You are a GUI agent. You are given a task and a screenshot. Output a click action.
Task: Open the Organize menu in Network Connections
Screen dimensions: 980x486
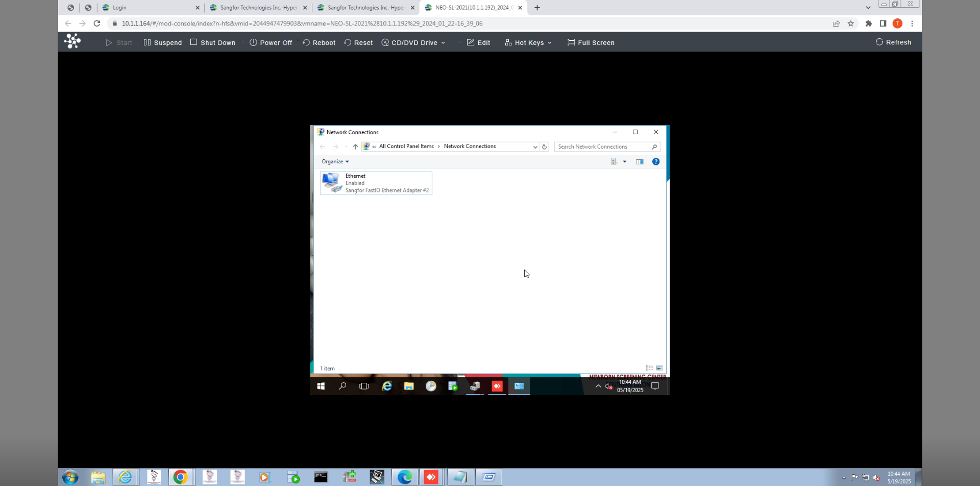click(335, 161)
